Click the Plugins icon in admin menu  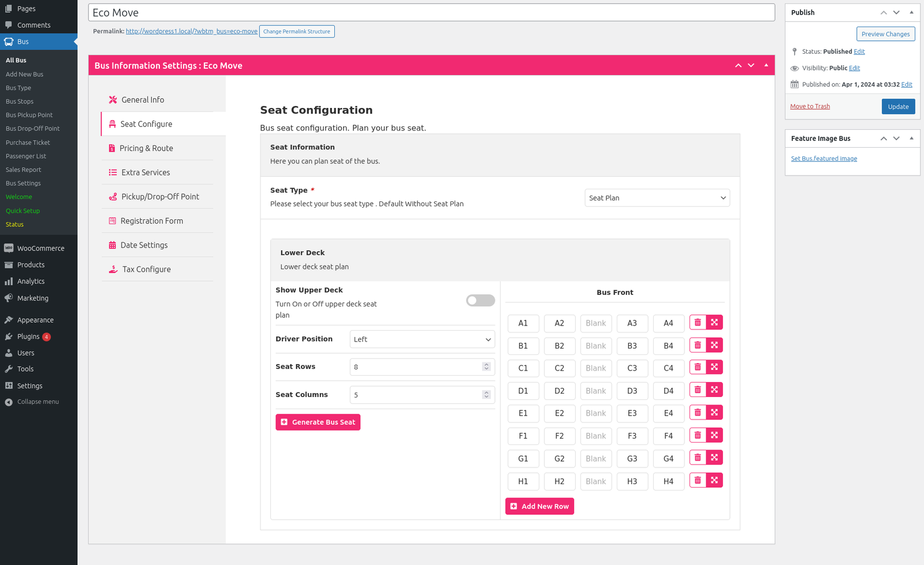[9, 336]
